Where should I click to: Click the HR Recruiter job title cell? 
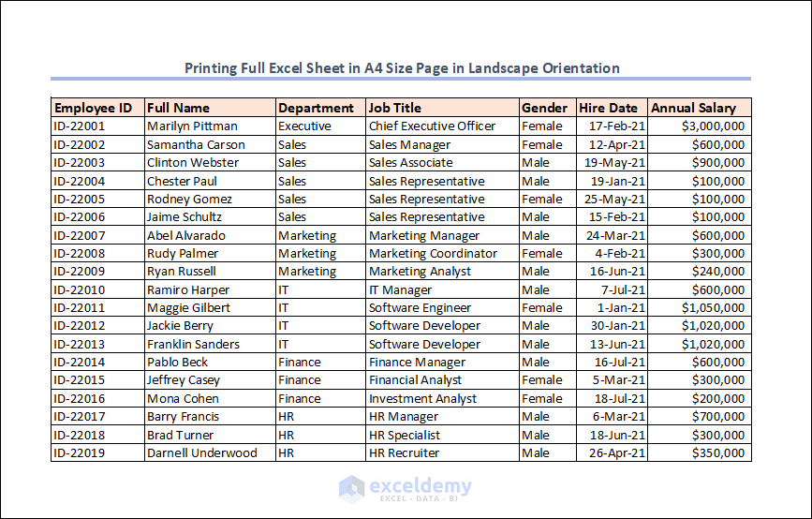click(442, 452)
